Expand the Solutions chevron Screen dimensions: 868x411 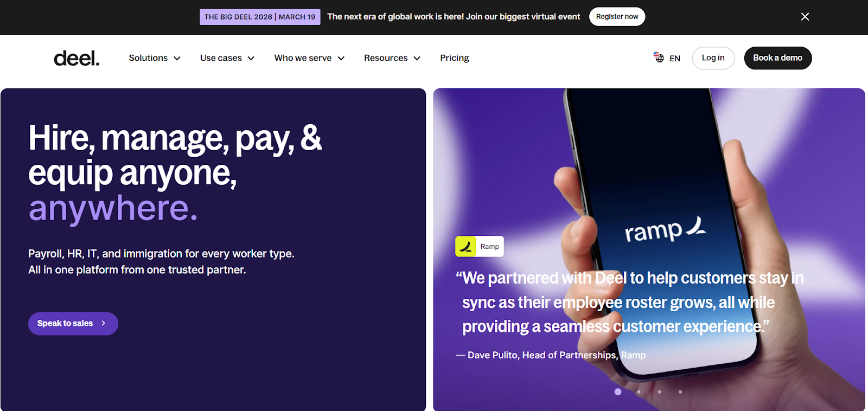coord(177,59)
